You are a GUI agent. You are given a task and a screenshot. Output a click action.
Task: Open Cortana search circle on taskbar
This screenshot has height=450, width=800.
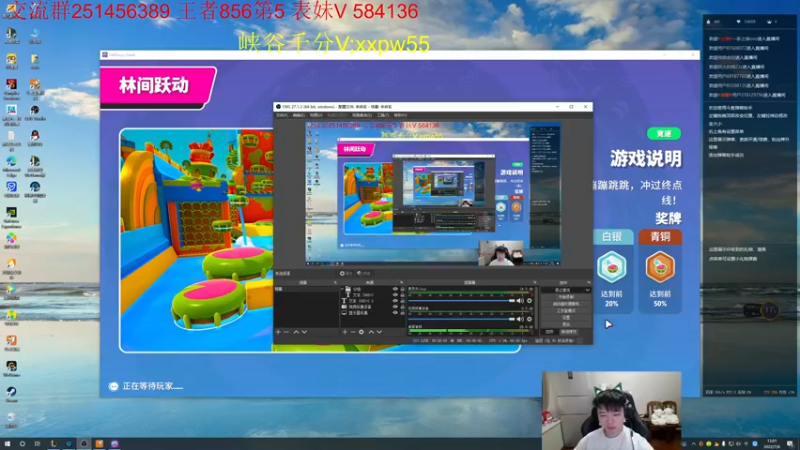pyautogui.click(x=22, y=443)
